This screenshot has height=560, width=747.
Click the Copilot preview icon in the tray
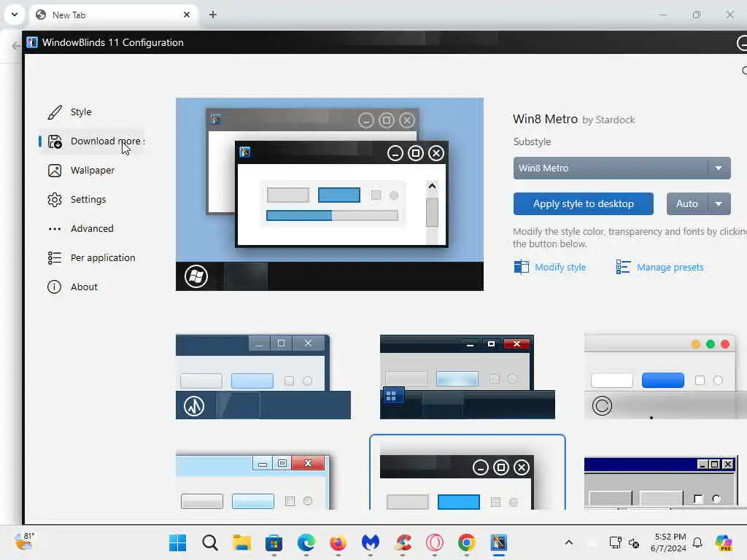724,542
